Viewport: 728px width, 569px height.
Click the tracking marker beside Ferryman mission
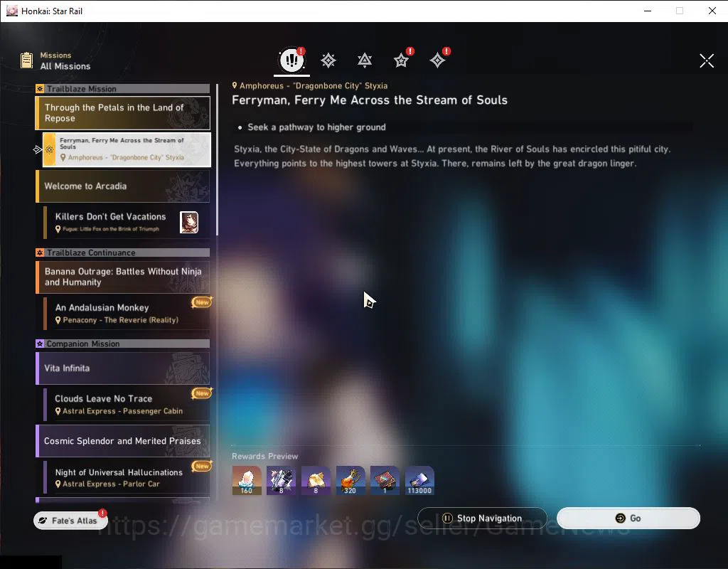pos(38,149)
